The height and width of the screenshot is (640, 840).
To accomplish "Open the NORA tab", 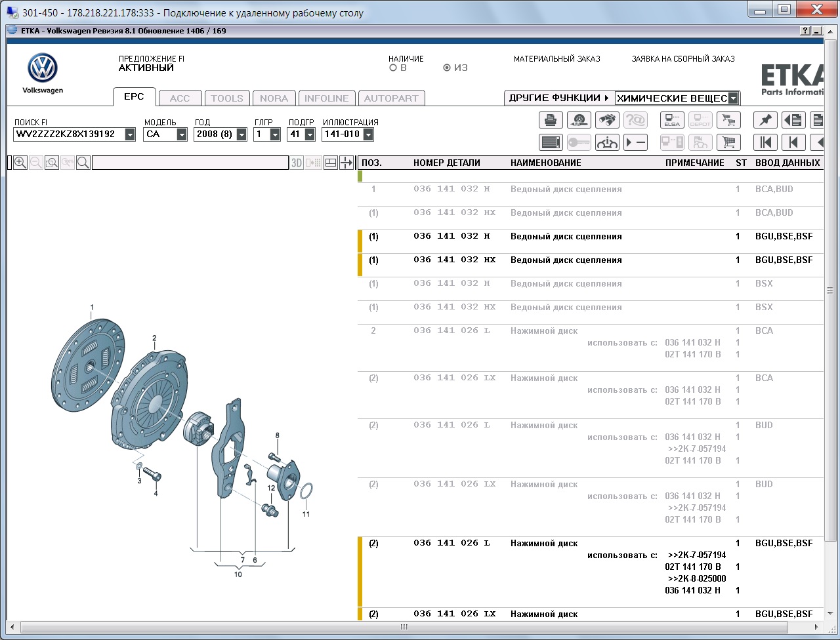I will (274, 98).
